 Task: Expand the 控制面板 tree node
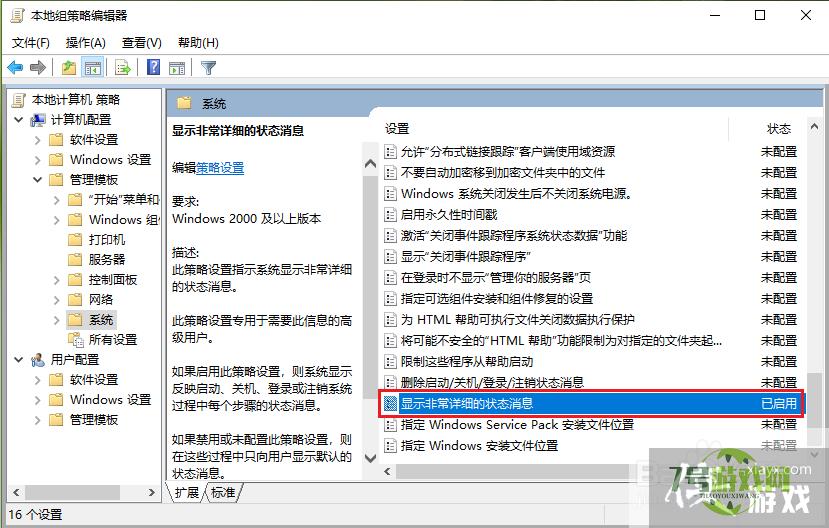coord(57,280)
